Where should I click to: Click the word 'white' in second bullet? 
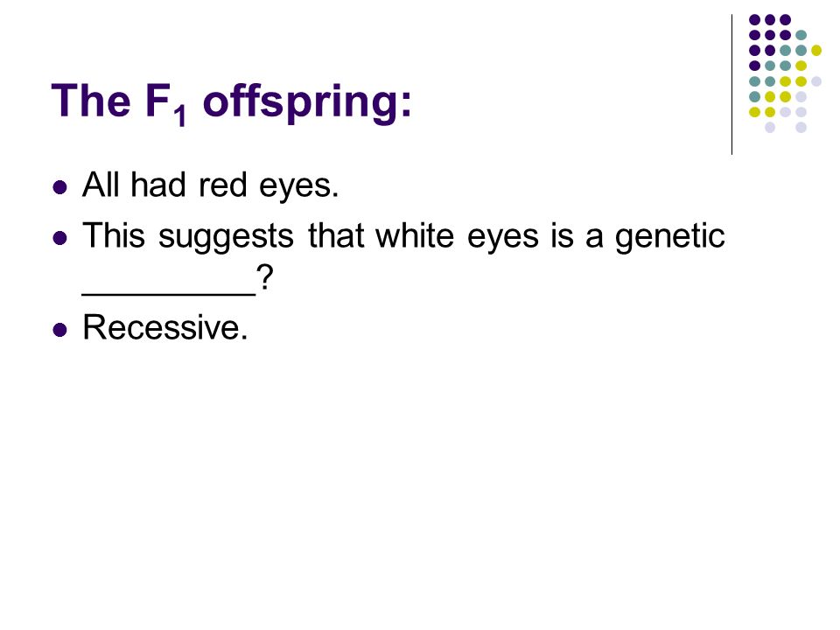coord(415,235)
